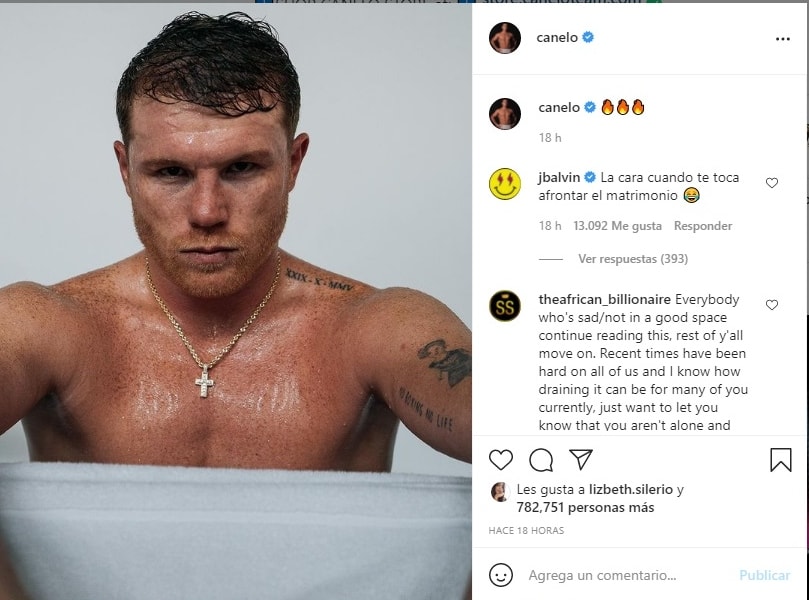Share the post via paper plane icon

click(x=580, y=459)
